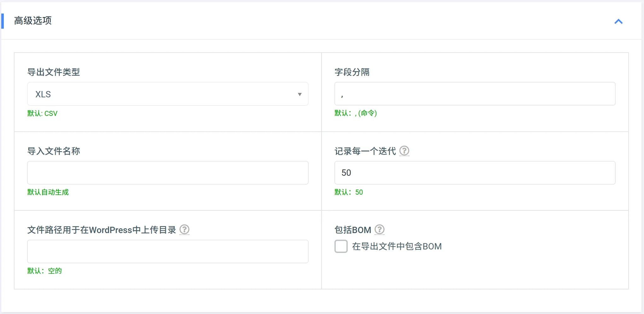Image resolution: width=644 pixels, height=314 pixels.
Task: Click the help icon next to 包括BOM
Action: 380,230
